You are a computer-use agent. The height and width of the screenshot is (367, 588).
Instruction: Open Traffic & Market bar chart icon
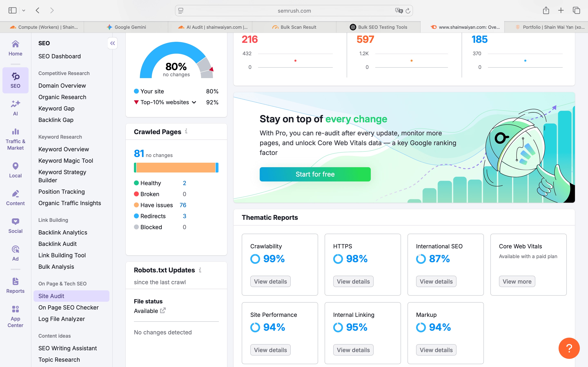[15, 132]
